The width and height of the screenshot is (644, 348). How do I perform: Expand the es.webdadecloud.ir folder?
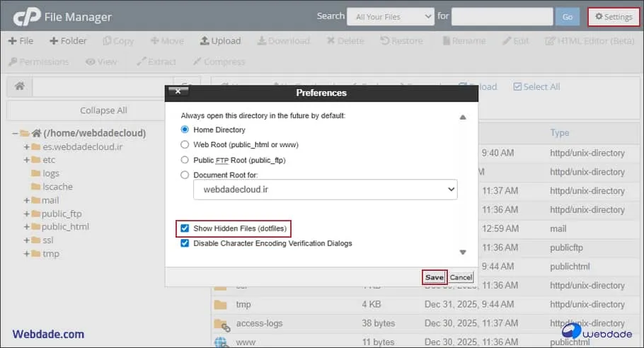click(26, 147)
